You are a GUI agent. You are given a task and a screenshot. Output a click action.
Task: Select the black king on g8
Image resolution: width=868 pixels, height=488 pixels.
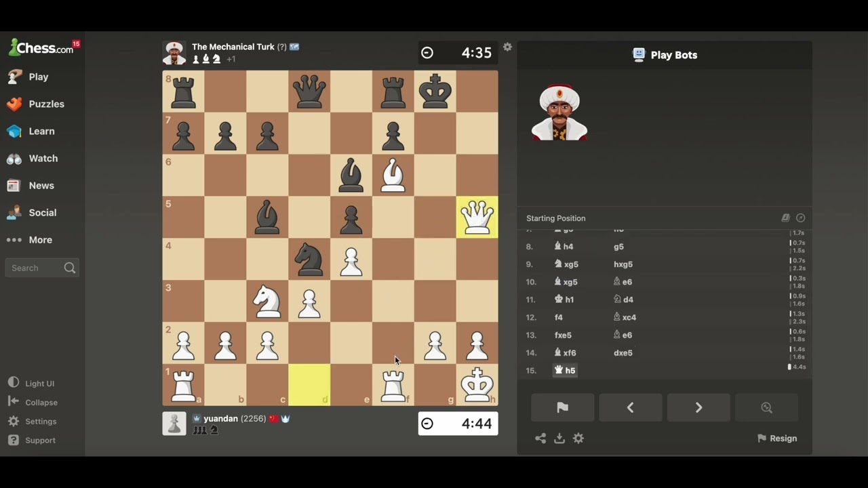click(x=435, y=91)
